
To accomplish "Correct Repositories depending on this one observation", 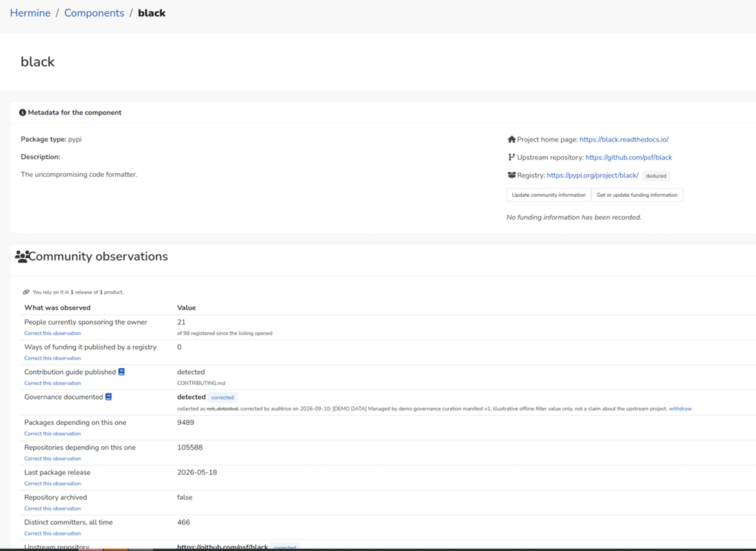I will click(x=52, y=459).
